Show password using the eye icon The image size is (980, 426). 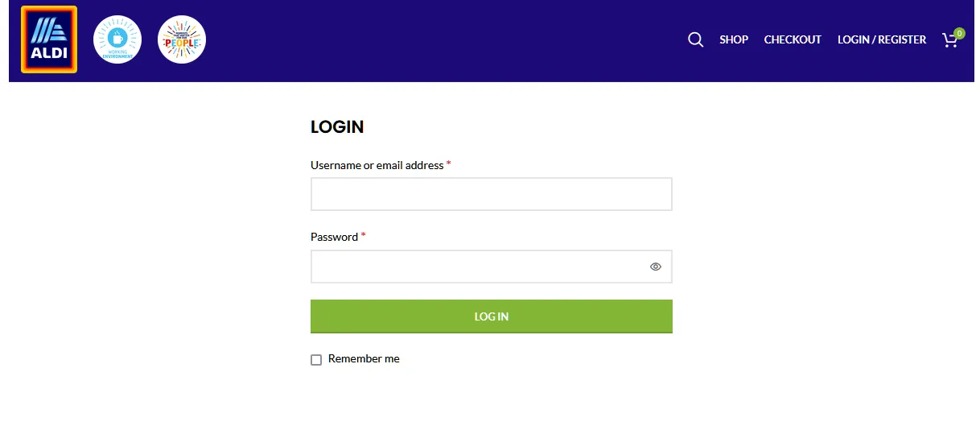pos(656,267)
